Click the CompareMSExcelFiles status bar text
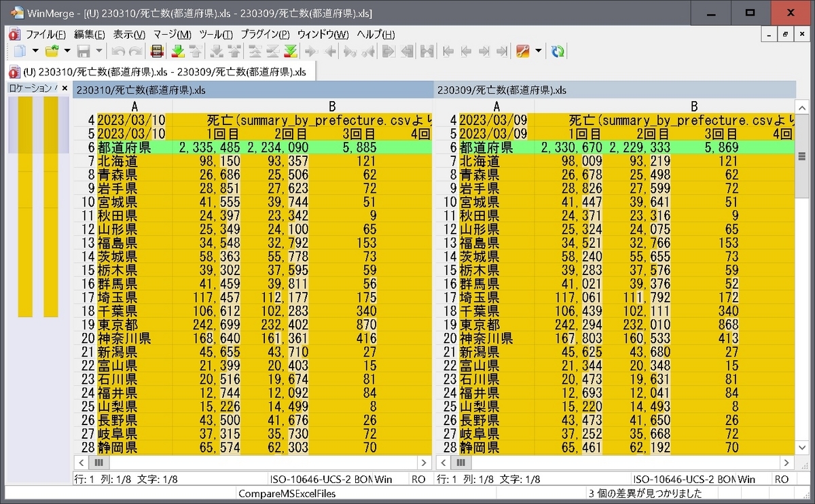The width and height of the screenshot is (815, 504). tap(287, 494)
